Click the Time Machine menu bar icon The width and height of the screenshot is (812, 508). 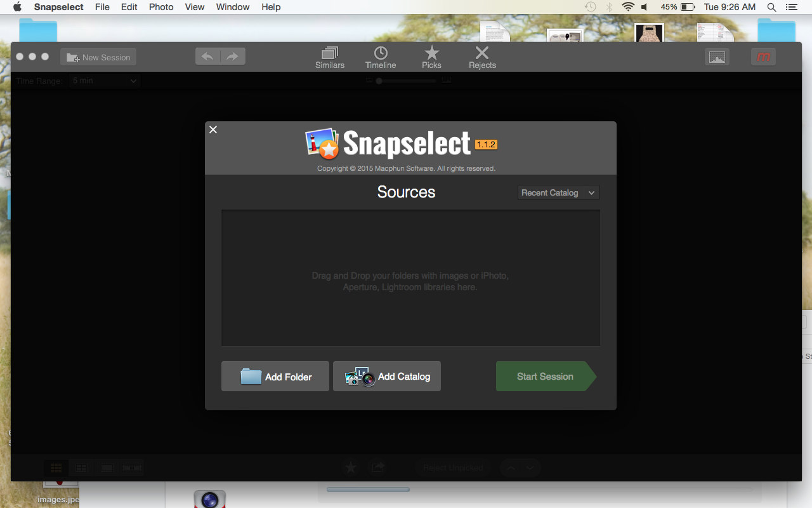click(x=591, y=7)
